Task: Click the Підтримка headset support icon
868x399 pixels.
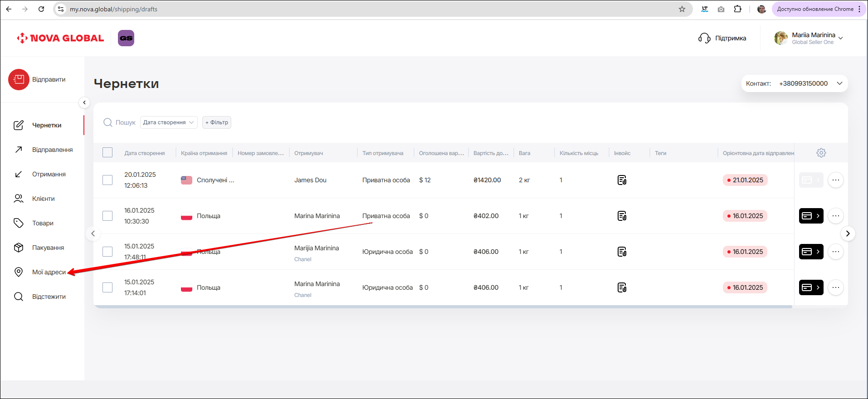Action: point(704,38)
